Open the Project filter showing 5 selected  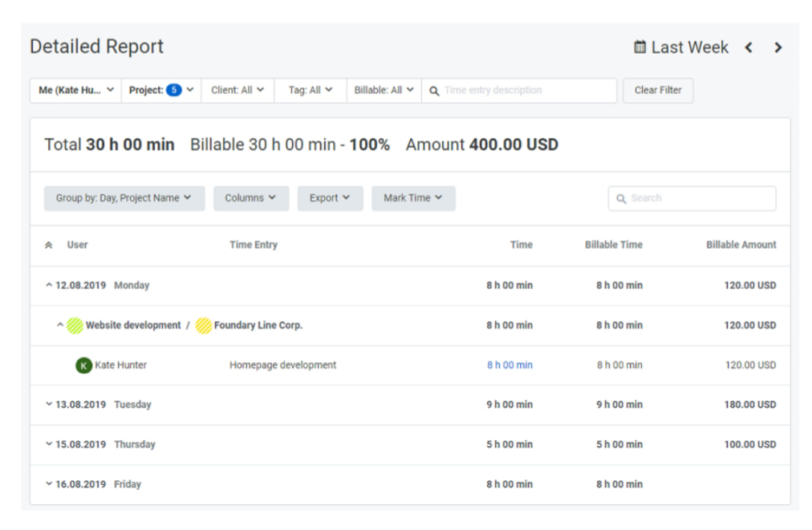160,90
